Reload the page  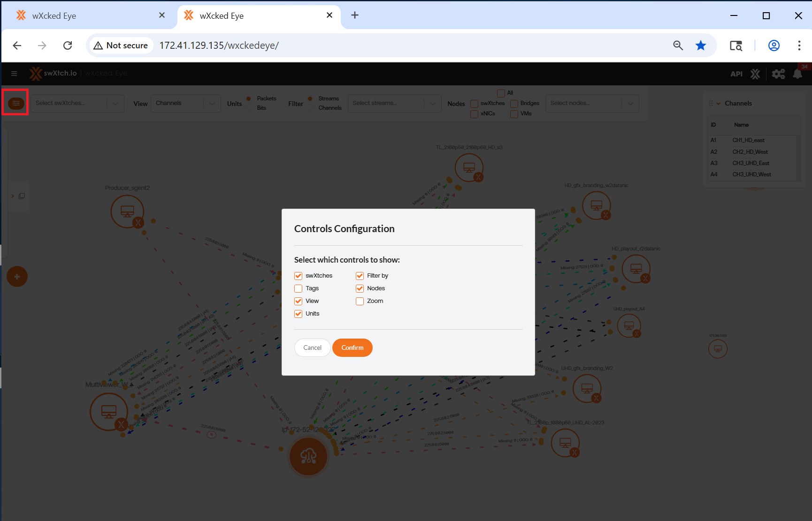pos(68,45)
